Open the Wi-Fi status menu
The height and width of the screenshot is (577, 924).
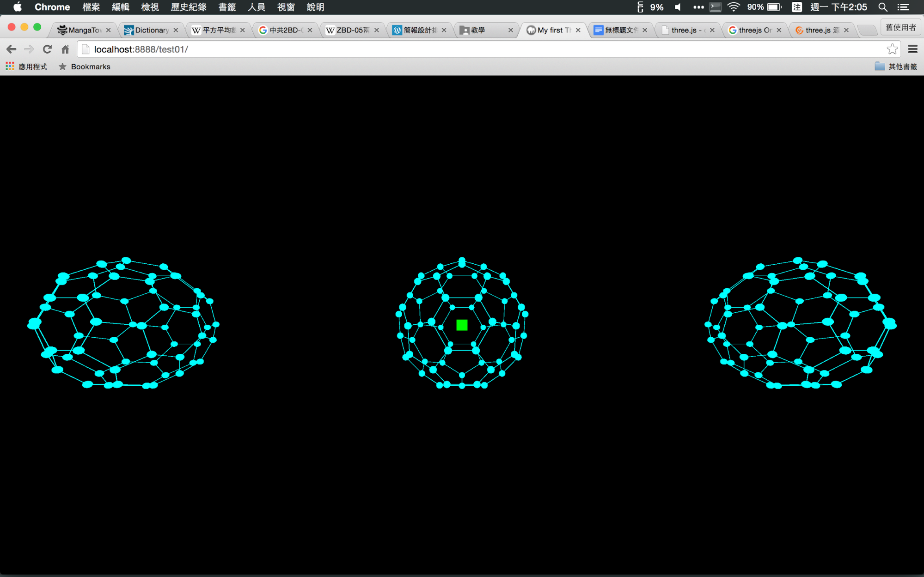pyautogui.click(x=733, y=7)
